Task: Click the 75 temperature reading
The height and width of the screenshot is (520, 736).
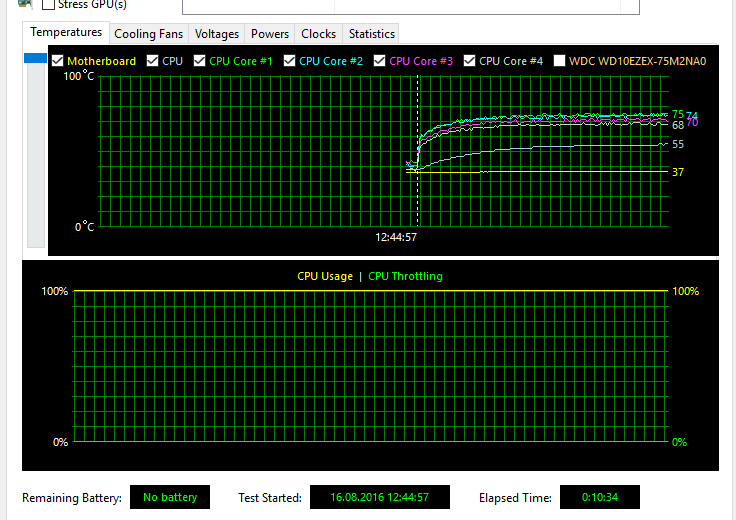Action: (678, 114)
